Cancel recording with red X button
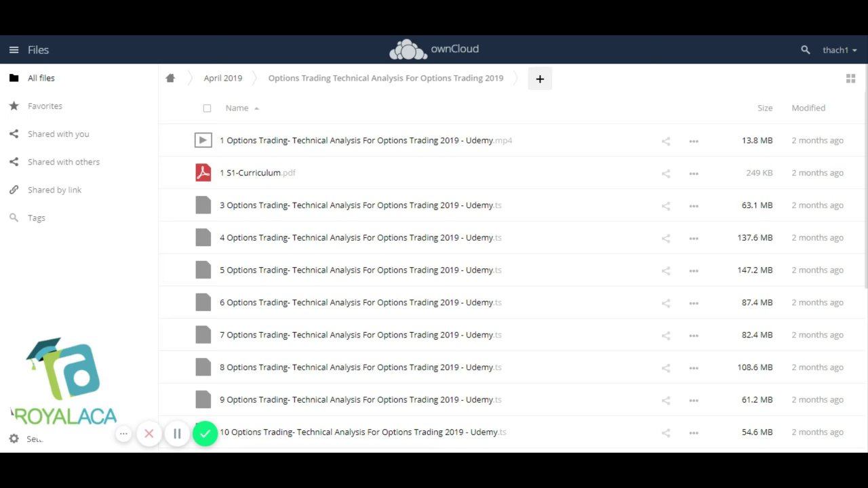The image size is (868, 488). (149, 434)
